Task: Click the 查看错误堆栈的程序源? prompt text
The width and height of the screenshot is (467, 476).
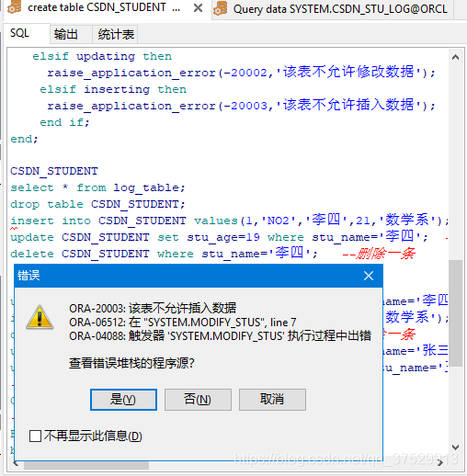Action: coord(131,363)
